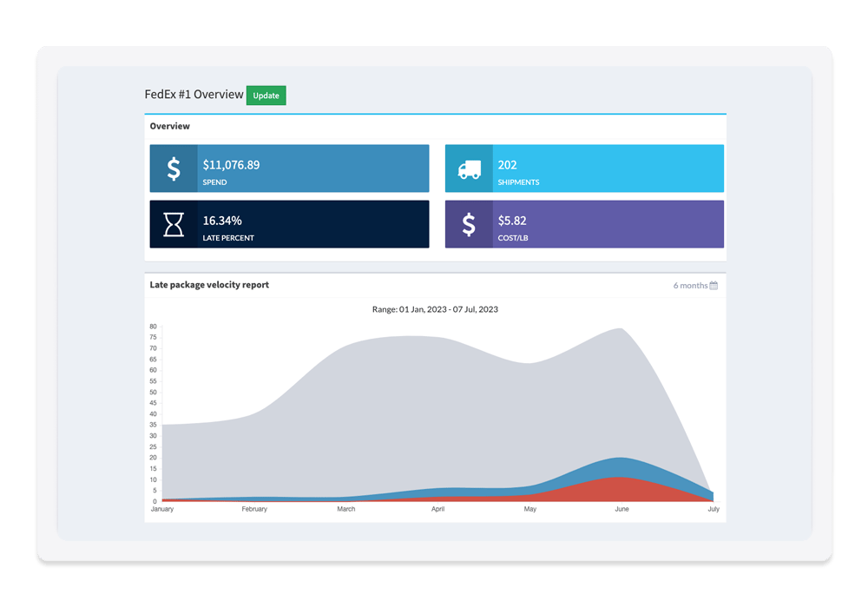Click the 16.34% late percent value
Viewport: 868px width, 608px height.
(222, 221)
